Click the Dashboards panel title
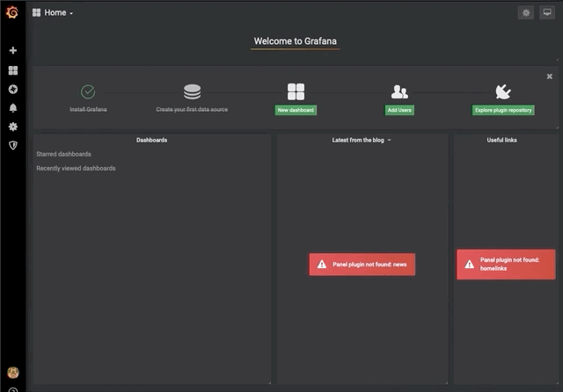 [151, 141]
